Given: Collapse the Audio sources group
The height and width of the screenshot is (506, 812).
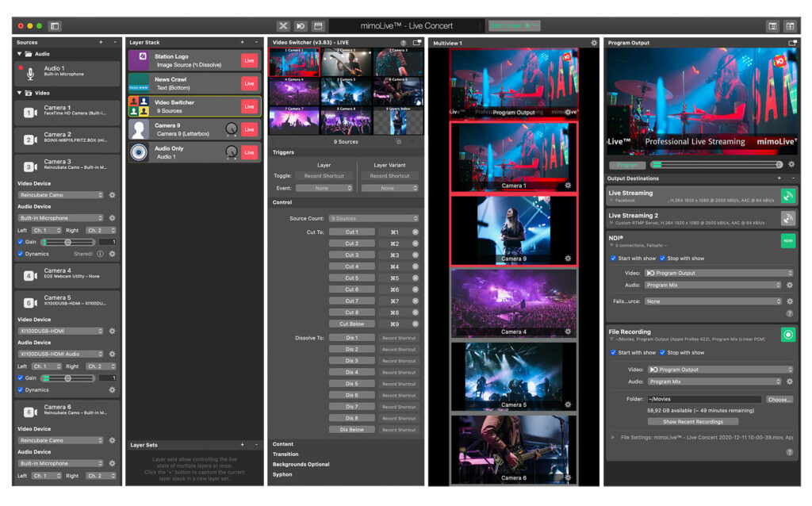Looking at the screenshot, I should 20,54.
